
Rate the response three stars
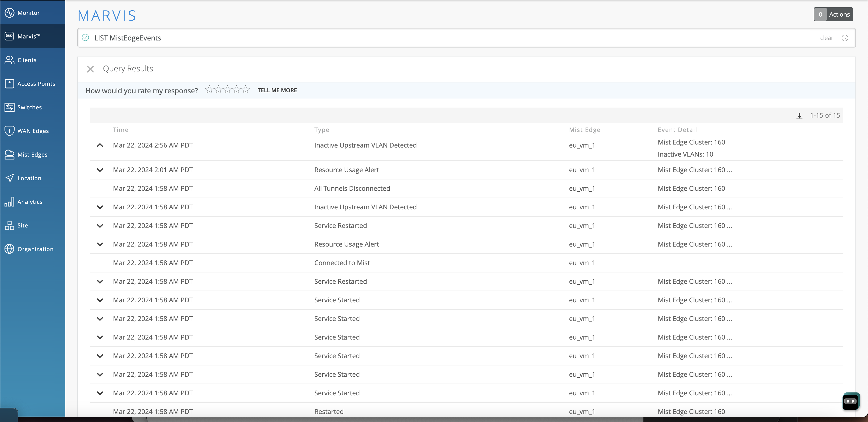coord(228,90)
